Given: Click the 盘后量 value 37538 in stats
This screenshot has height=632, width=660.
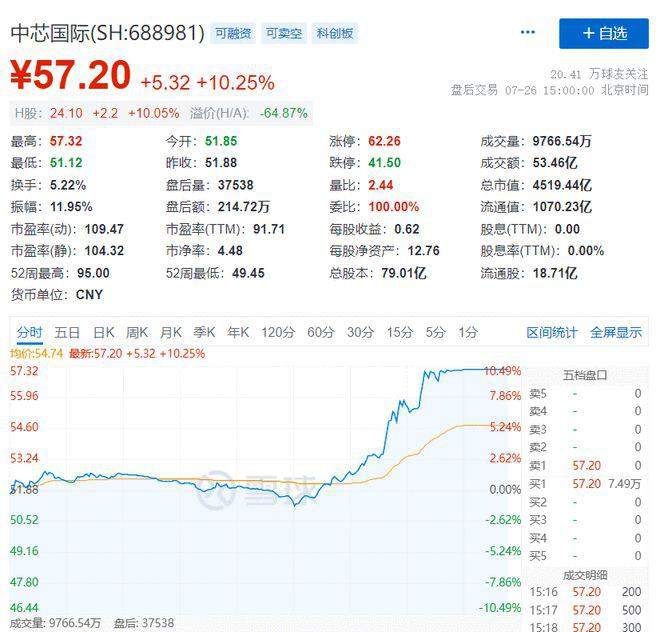Looking at the screenshot, I should (x=236, y=185).
